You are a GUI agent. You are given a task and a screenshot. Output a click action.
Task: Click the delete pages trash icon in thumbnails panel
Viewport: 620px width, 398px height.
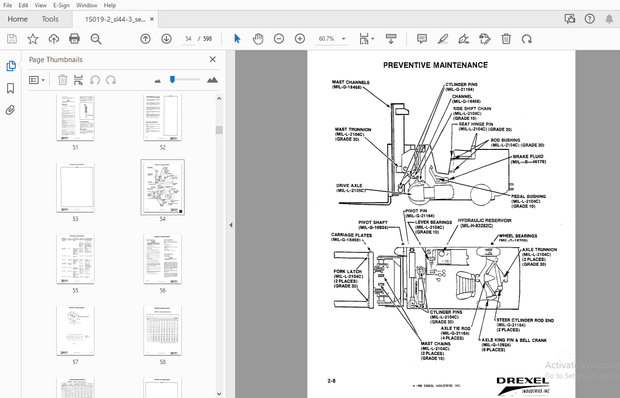(62, 80)
